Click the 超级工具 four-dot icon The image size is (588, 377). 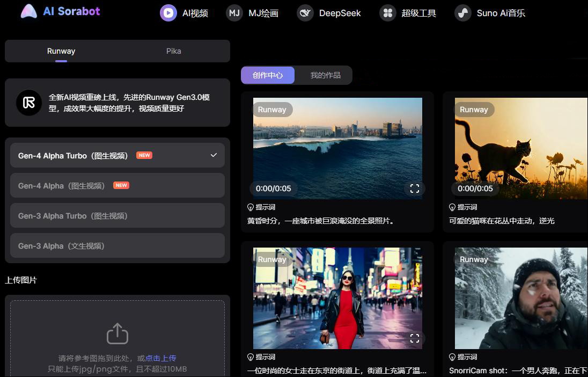pos(388,13)
